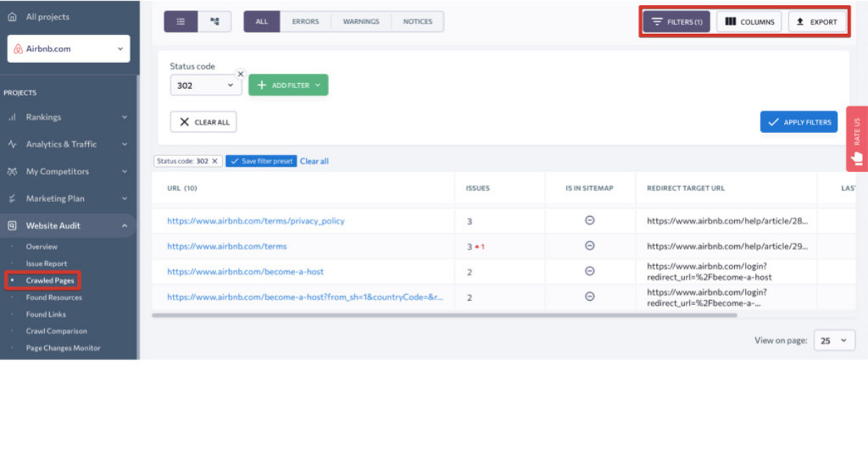Open Overview under Website Audit
This screenshot has height=454, width=868.
pos(42,247)
